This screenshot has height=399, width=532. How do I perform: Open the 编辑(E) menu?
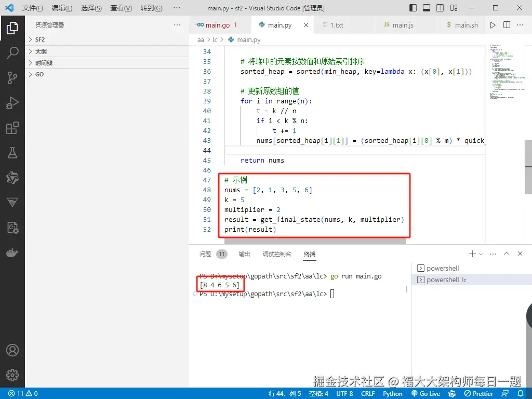[62, 8]
